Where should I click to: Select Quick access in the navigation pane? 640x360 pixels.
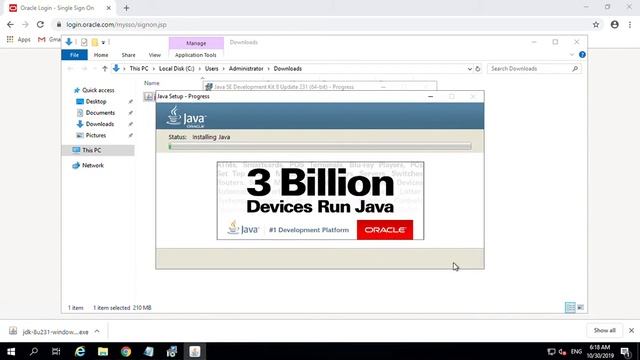[x=98, y=90]
